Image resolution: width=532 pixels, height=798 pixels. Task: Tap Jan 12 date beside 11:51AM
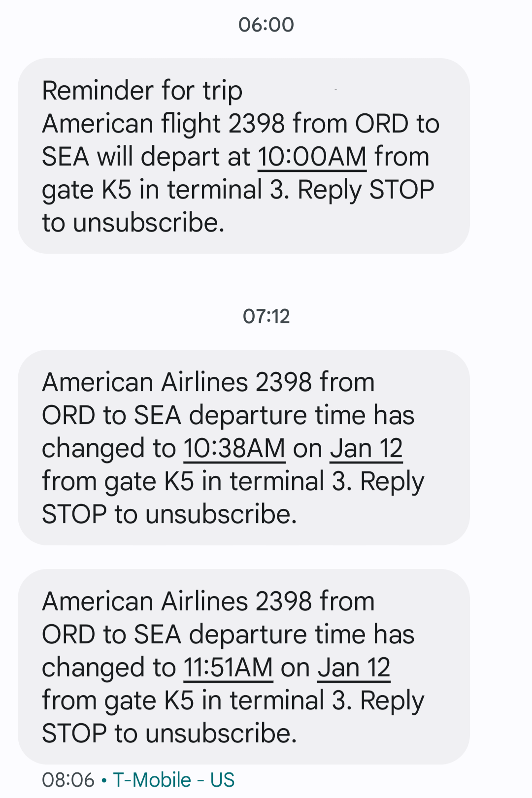pyautogui.click(x=354, y=668)
